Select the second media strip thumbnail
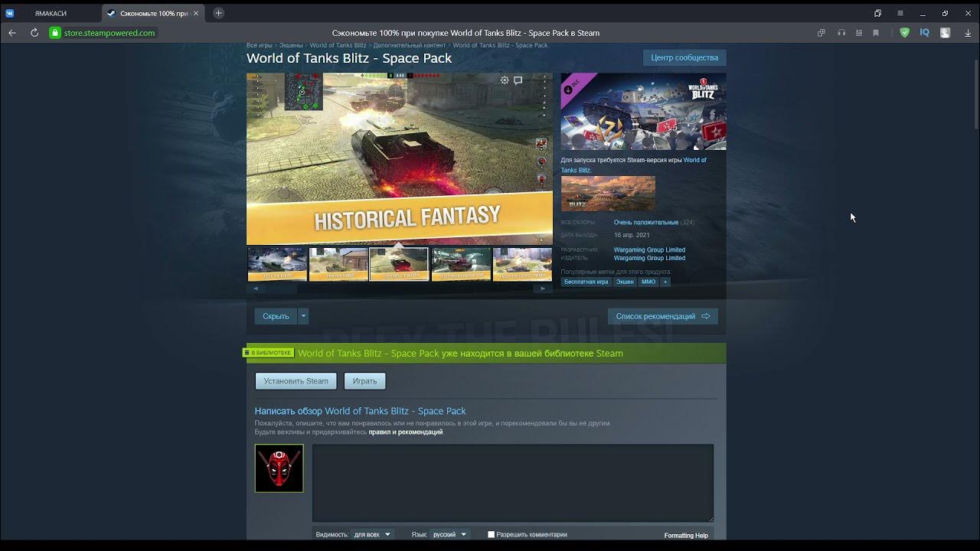The image size is (980, 551). pos(338,264)
